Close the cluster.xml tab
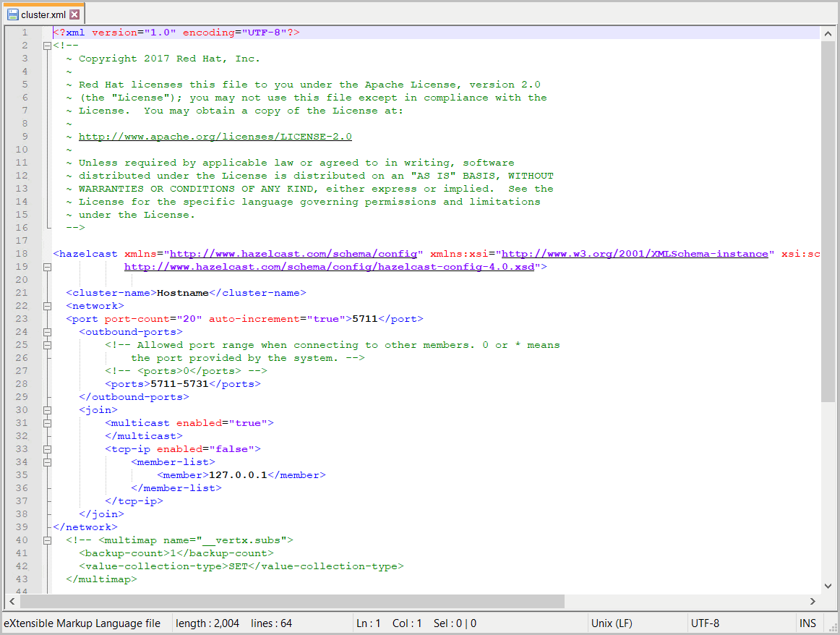Image resolution: width=840 pixels, height=635 pixels. click(74, 14)
